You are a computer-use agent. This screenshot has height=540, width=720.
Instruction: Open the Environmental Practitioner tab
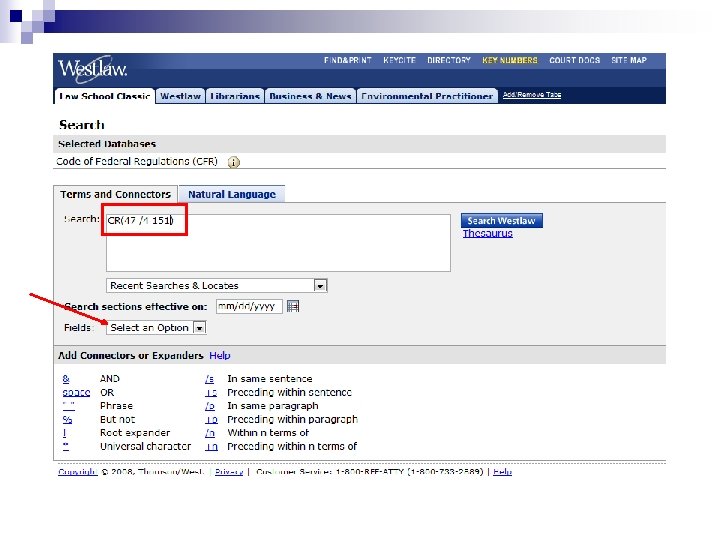[x=427, y=96]
